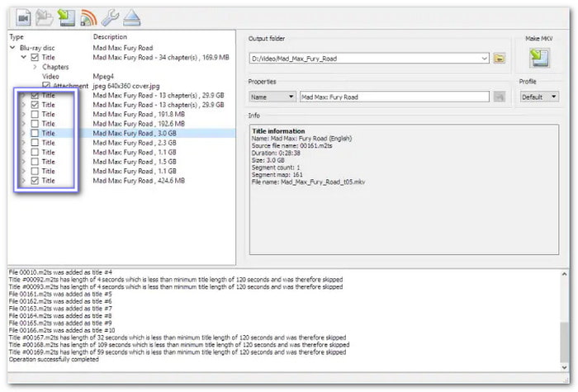Open the Profile Default dropdown
Image resolution: width=578 pixels, height=392 pixels.
(x=538, y=97)
